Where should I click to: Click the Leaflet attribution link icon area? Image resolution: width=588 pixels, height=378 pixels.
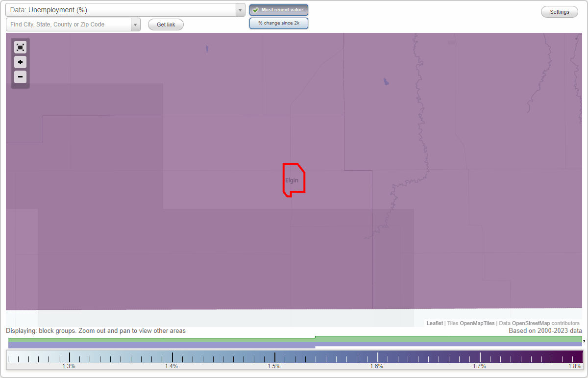434,323
